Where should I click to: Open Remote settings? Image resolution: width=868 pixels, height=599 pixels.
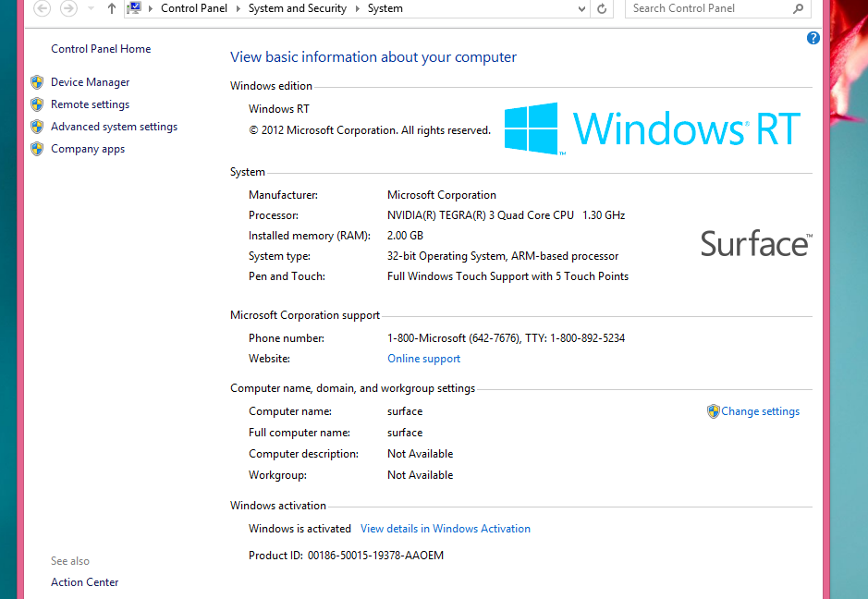[x=90, y=104]
